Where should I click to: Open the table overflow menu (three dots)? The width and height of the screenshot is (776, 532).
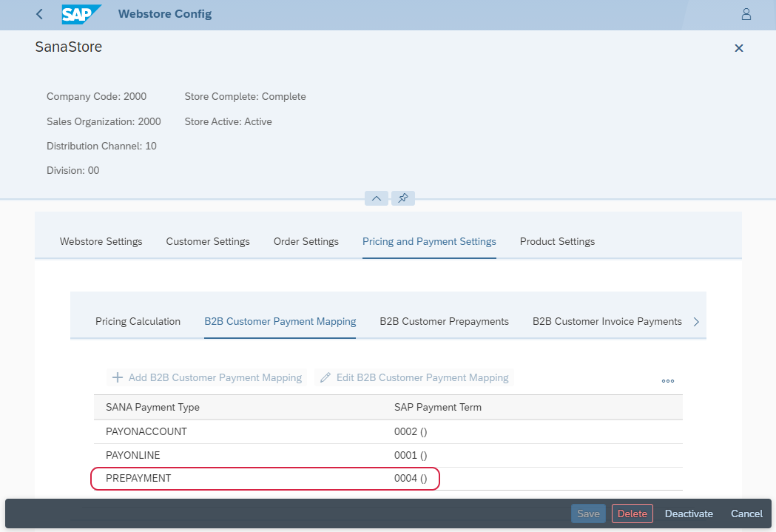click(x=668, y=380)
